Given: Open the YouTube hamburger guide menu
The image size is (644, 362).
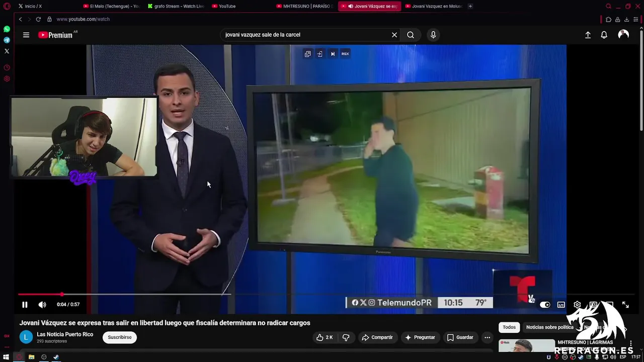Looking at the screenshot, I should (x=26, y=35).
